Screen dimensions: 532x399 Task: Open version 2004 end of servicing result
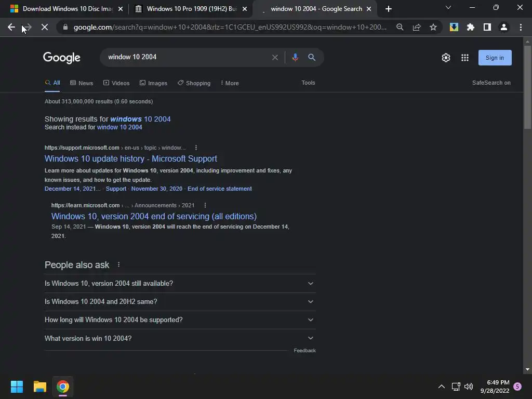pyautogui.click(x=154, y=217)
